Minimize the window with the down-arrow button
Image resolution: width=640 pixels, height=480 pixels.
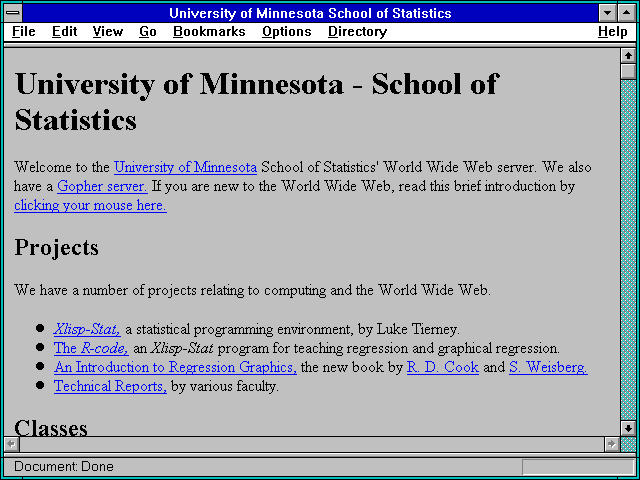click(608, 13)
